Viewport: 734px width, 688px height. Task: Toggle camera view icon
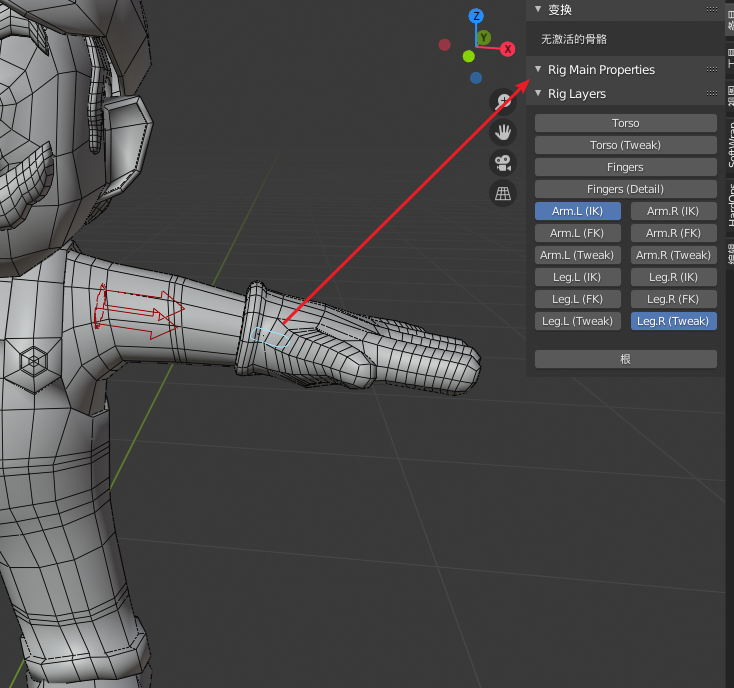pyautogui.click(x=503, y=163)
